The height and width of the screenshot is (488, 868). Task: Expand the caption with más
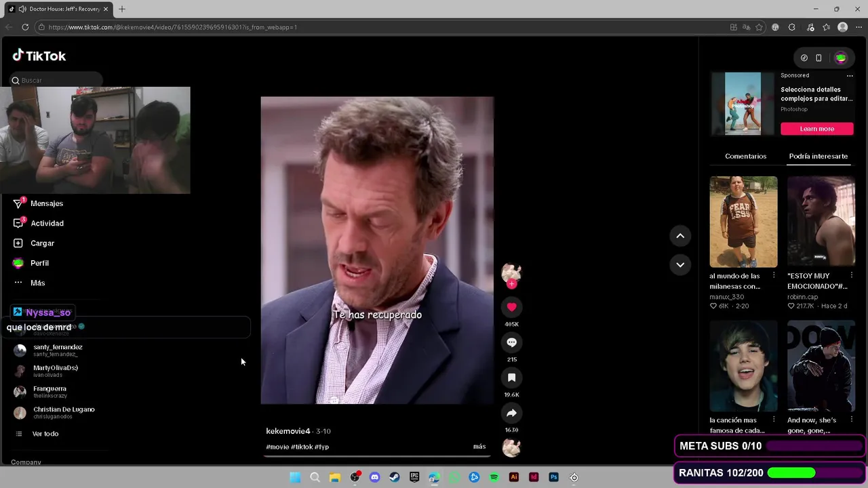pyautogui.click(x=479, y=447)
